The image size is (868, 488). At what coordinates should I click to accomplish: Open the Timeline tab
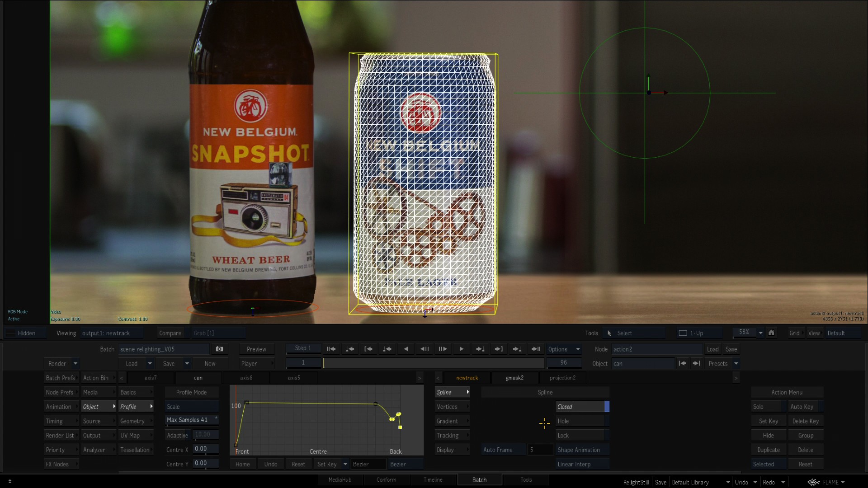pos(433,480)
